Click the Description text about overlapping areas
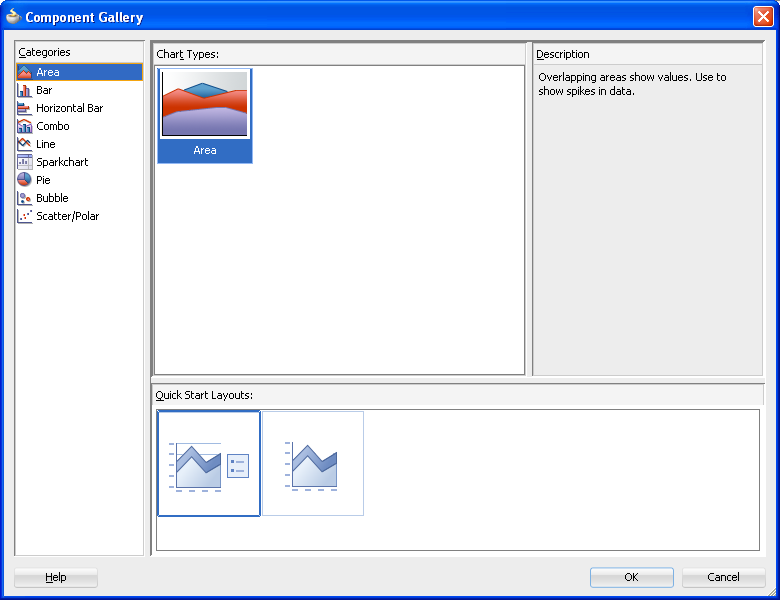The image size is (780, 600). [x=632, y=84]
